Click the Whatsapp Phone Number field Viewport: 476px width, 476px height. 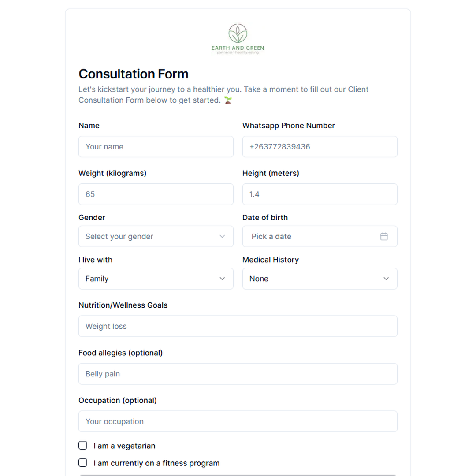point(320,147)
